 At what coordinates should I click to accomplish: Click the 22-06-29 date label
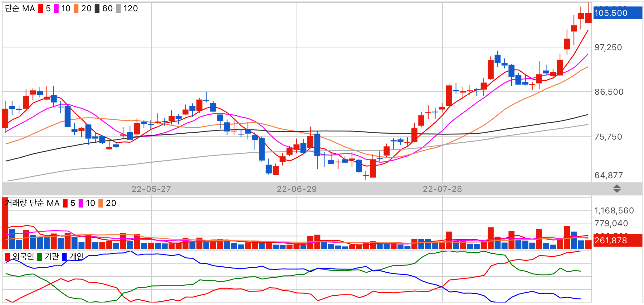coord(297,189)
